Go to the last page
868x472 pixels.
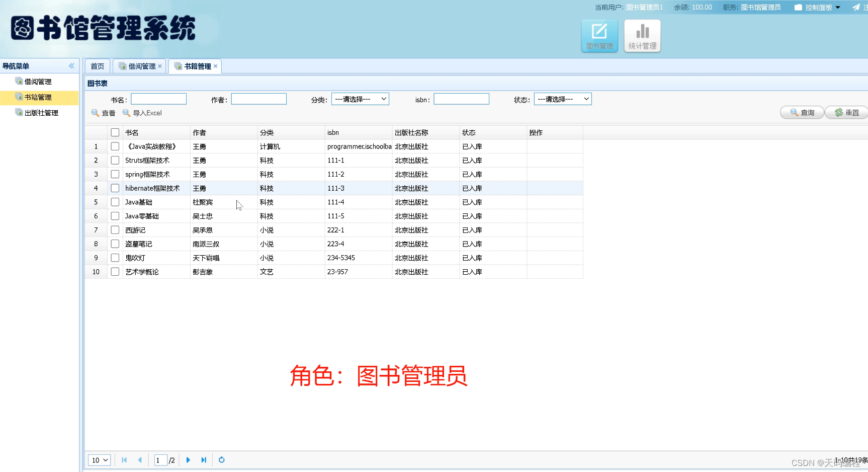point(204,460)
